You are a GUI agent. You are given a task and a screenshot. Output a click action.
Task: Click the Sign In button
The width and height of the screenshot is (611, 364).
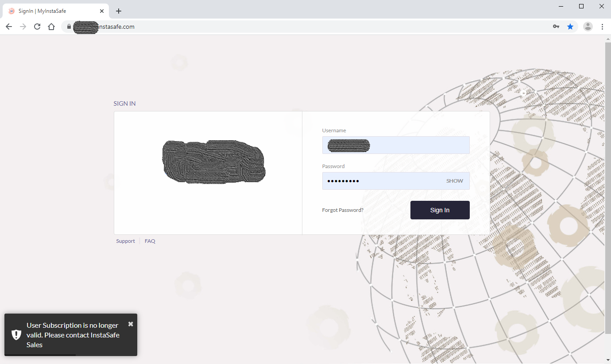tap(440, 210)
